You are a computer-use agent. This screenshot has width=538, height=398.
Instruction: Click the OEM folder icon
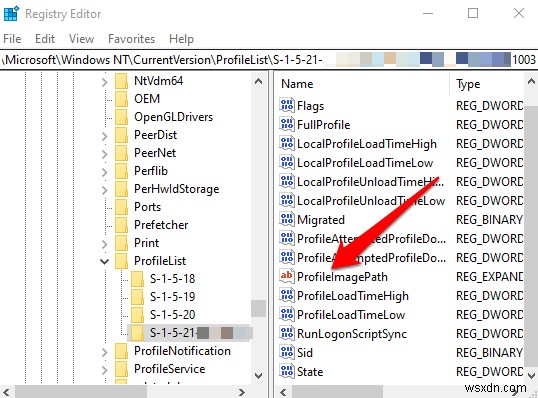121,99
